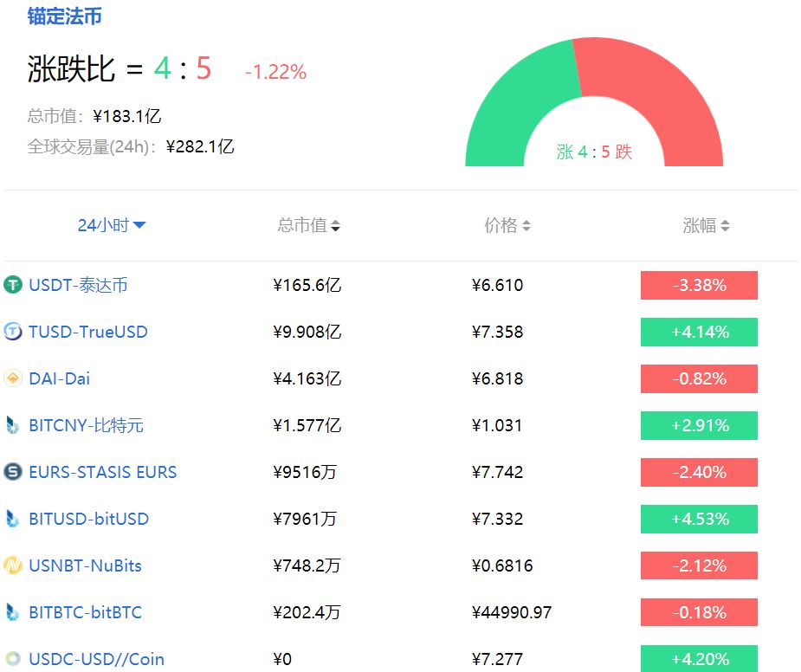The width and height of the screenshot is (801, 672).
Task: Sort by 价格 column
Action: pos(507,225)
